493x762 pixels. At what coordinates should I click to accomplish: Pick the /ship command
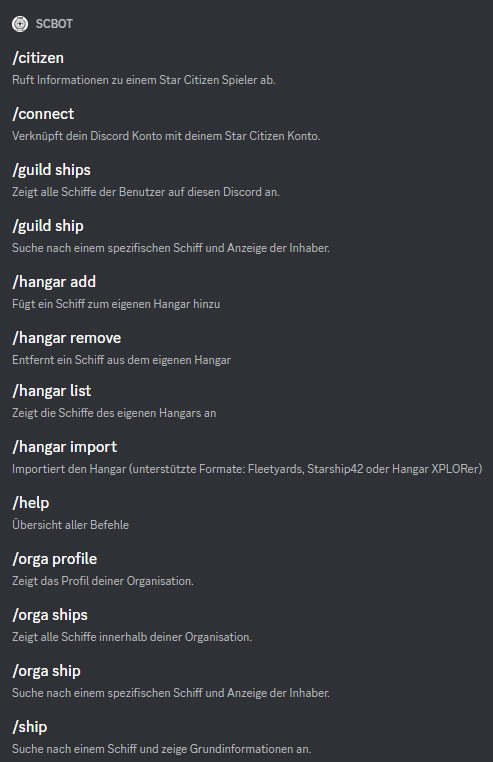tap(30, 727)
